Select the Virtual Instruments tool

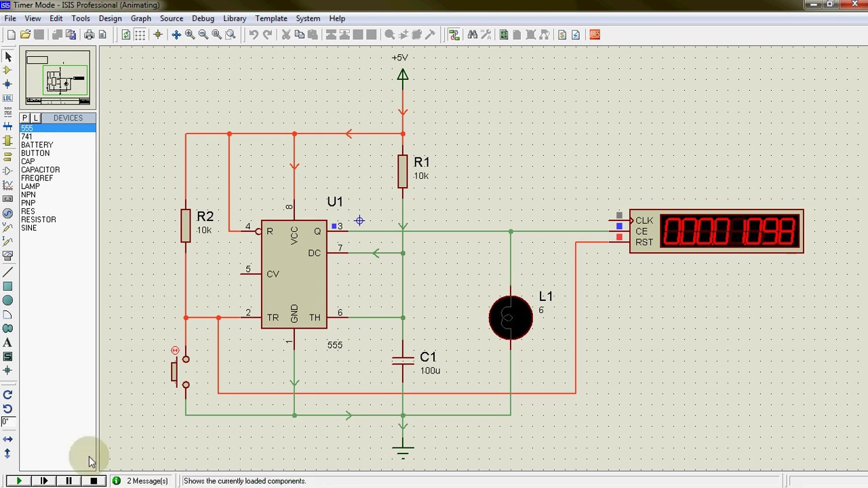8,256
